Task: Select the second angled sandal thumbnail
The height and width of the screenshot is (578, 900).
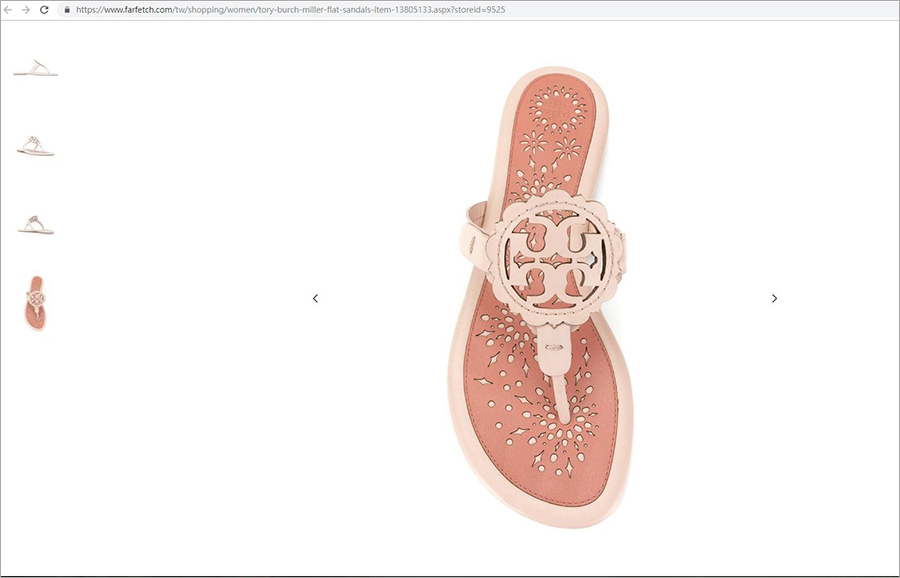Action: [x=36, y=146]
